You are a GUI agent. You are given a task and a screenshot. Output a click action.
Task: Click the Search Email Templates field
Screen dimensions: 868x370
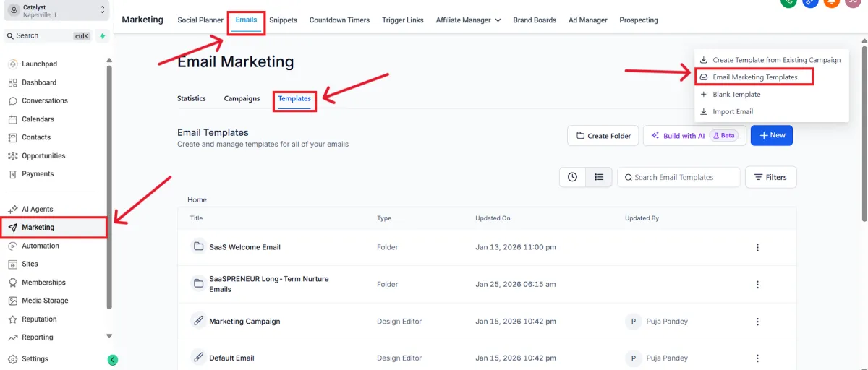click(x=678, y=177)
